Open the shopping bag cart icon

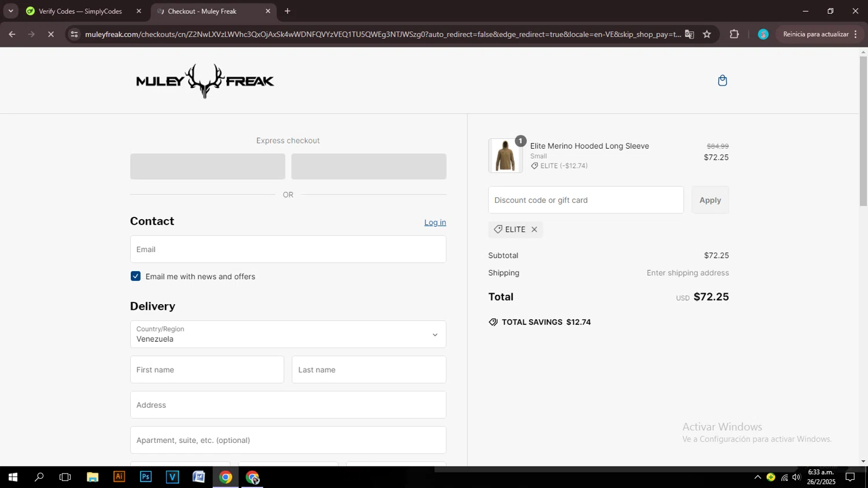[722, 80]
